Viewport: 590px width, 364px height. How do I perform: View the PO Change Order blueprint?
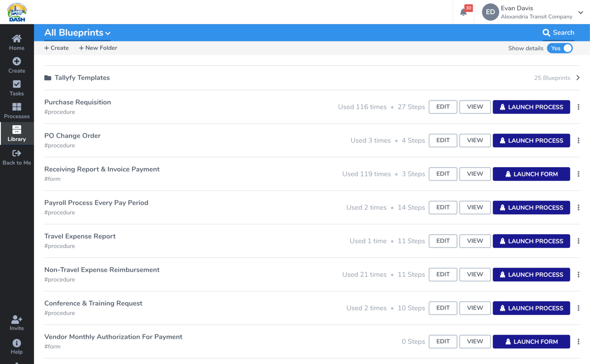click(x=475, y=141)
